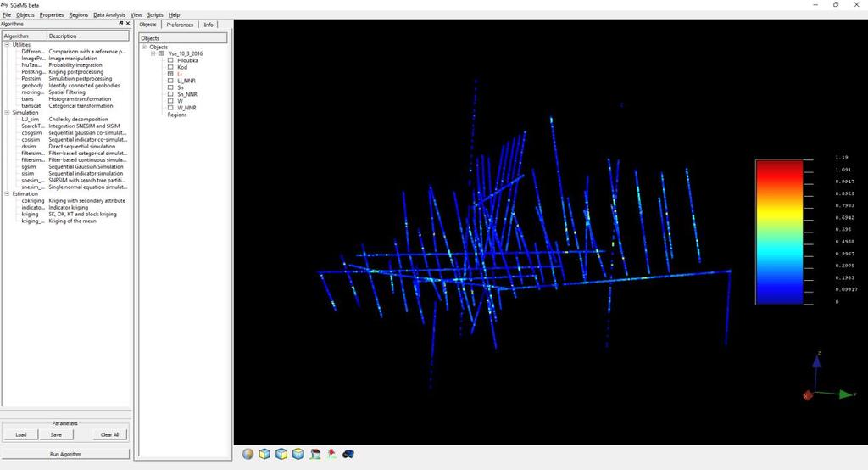Click the Run Algorithm button
868x470 pixels.
coord(65,454)
